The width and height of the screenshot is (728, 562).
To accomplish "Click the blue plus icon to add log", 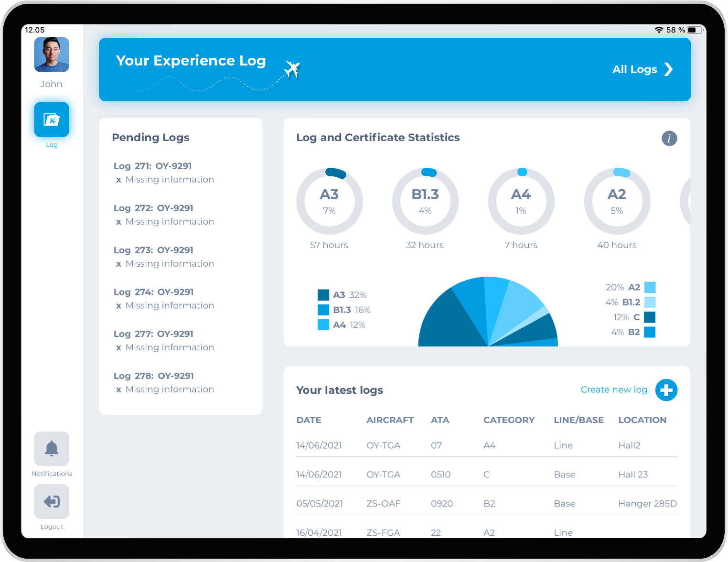I will (666, 390).
